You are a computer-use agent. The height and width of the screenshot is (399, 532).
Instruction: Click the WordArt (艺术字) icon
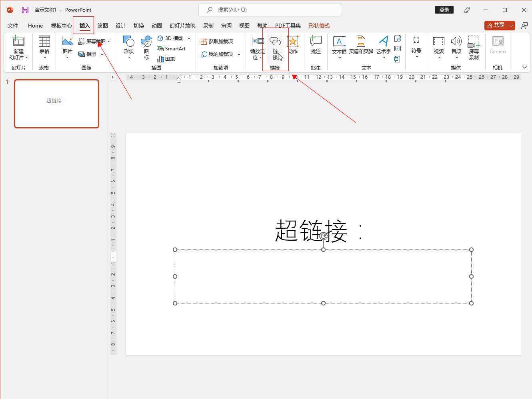coord(383,41)
